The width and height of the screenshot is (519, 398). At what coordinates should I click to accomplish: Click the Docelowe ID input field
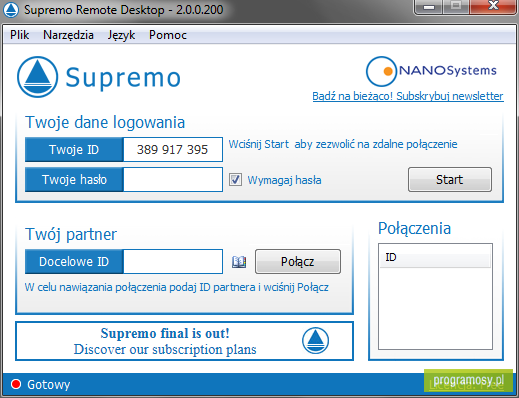(x=173, y=261)
